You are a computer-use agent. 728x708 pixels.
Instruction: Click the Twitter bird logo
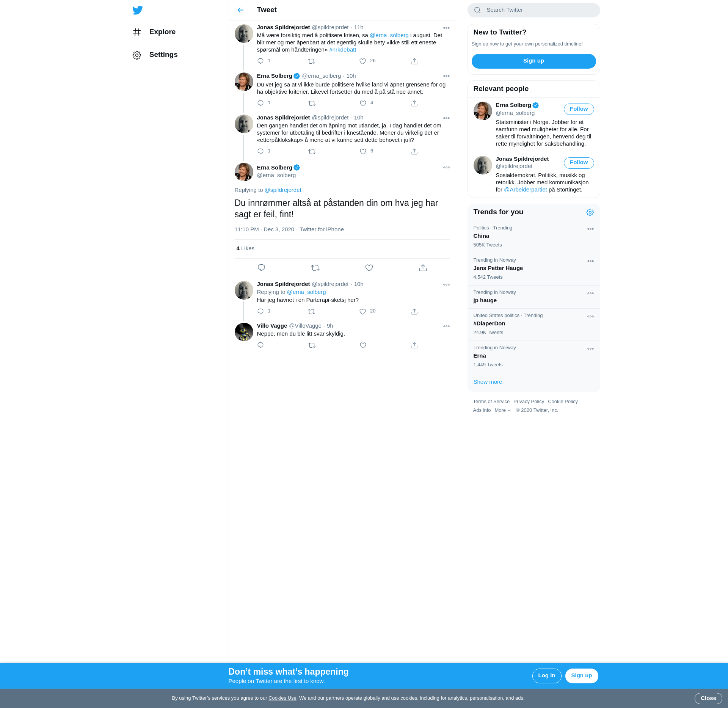138,10
